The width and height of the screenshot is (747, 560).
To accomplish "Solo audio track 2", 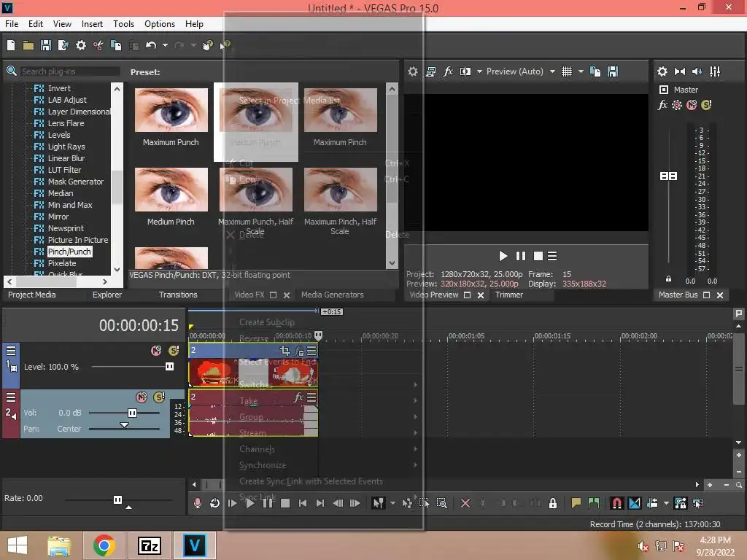I will (x=158, y=397).
